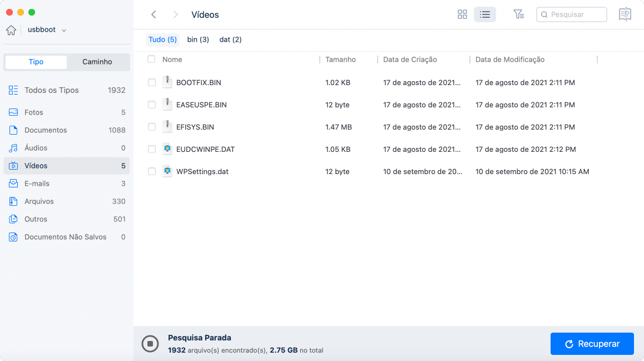Check the EFISYS.BIN checkbox
The height and width of the screenshot is (361, 644).
(152, 127)
